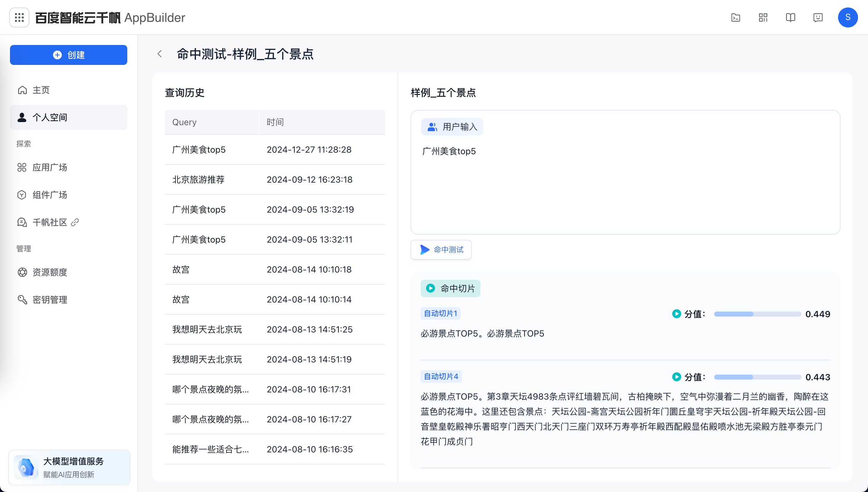
Task: Click the key icon beside 密钥管理
Action: point(22,300)
